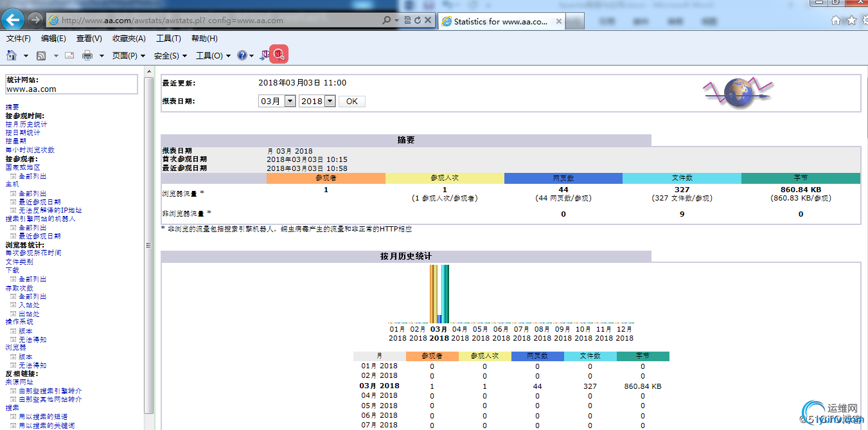Click the list icon beside 由那些搜索引擎转介
The width and height of the screenshot is (868, 430).
click(13, 391)
